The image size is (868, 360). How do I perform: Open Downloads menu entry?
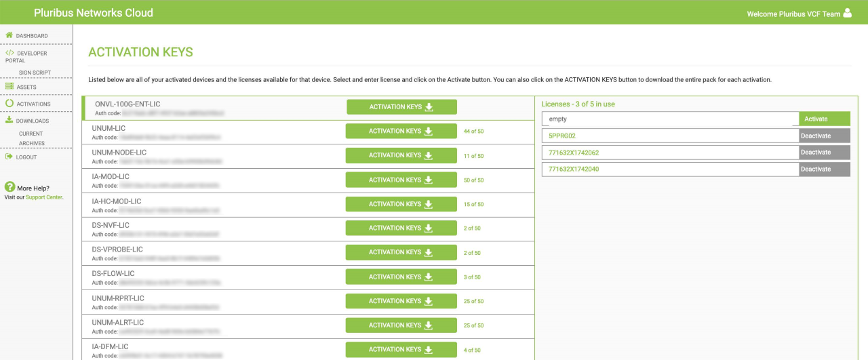coord(33,121)
